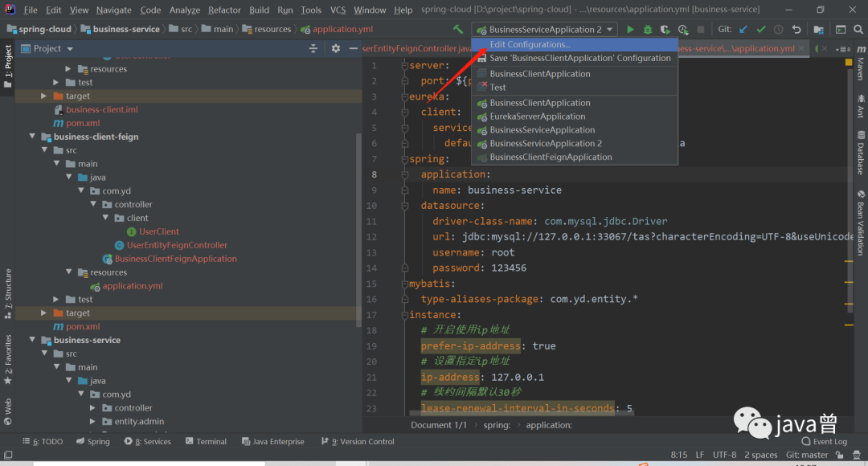Start debugging with the bug icon
This screenshot has height=466, width=868.
(647, 30)
